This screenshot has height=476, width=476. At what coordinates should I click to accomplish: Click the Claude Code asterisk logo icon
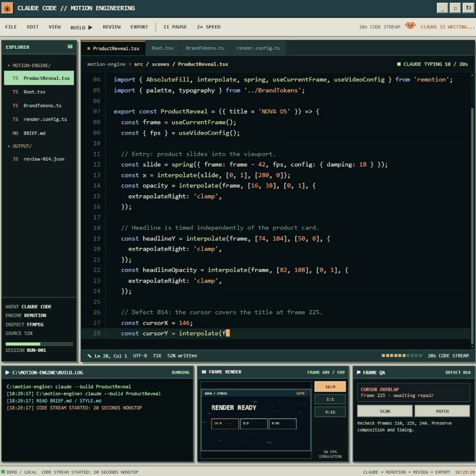coord(7,8)
